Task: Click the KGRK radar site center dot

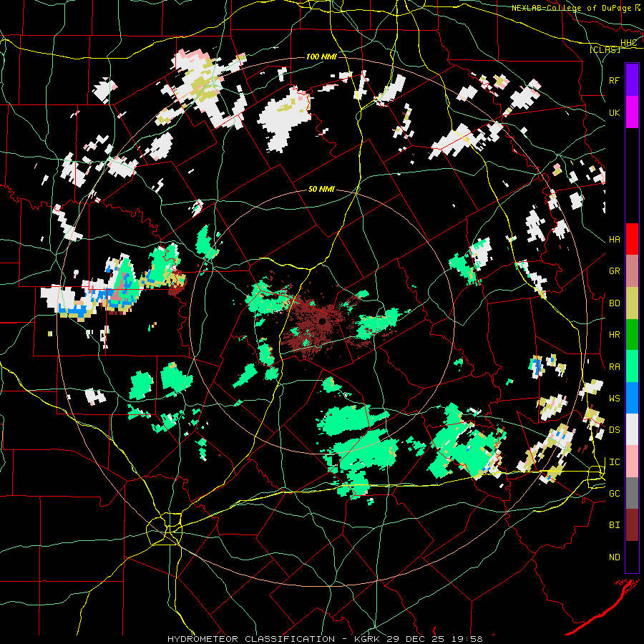Action: click(322, 321)
